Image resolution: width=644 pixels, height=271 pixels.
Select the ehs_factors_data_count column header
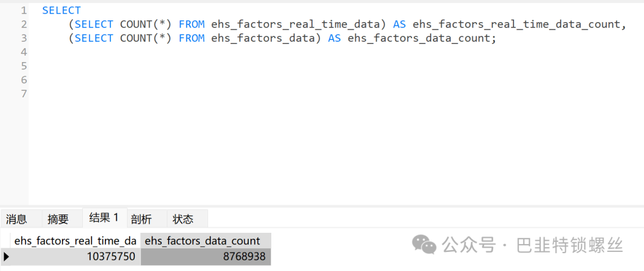[203, 241]
